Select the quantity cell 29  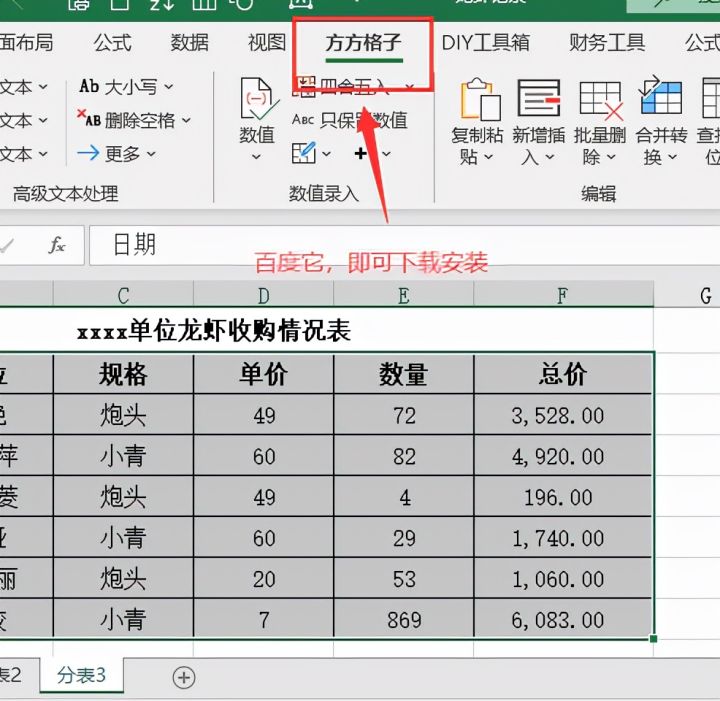404,537
